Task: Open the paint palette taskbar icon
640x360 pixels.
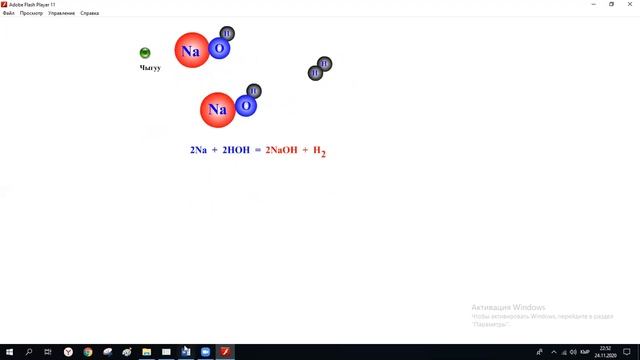Action: pos(127,352)
